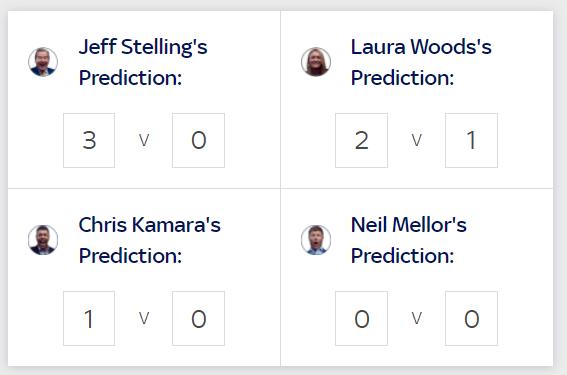Click the "Chris Kamara's Prediction:" heading

pyautogui.click(x=150, y=240)
